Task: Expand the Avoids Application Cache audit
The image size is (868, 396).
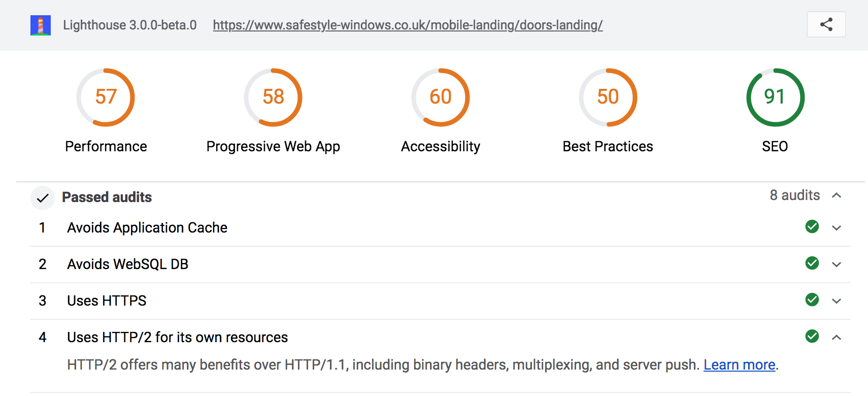Action: tap(838, 227)
